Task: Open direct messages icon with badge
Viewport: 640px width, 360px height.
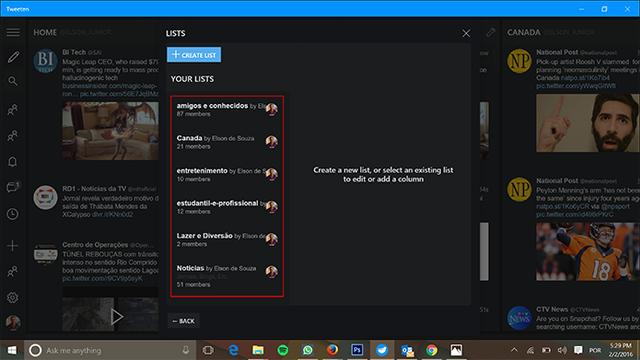Action: 13,187
